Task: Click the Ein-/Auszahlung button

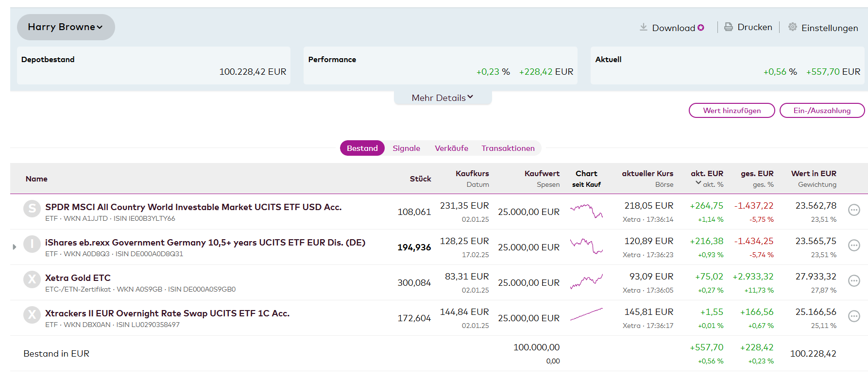Action: (822, 111)
